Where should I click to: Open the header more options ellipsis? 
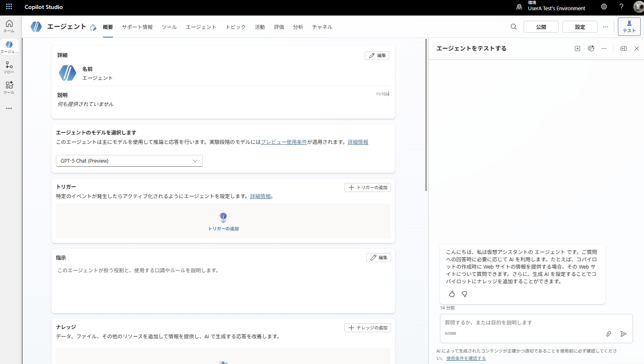(x=606, y=27)
